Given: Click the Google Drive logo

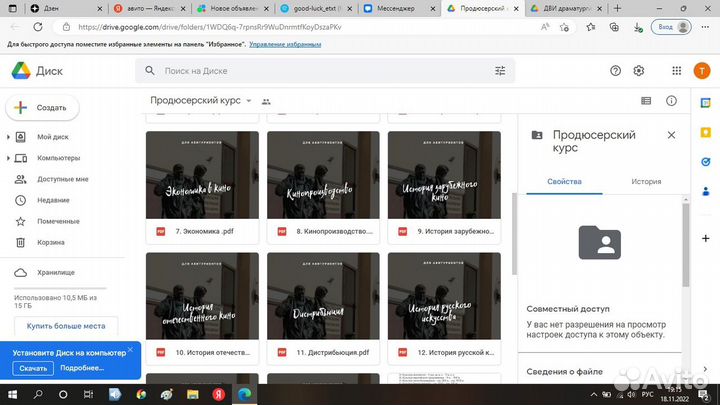Looking at the screenshot, I should pos(21,71).
